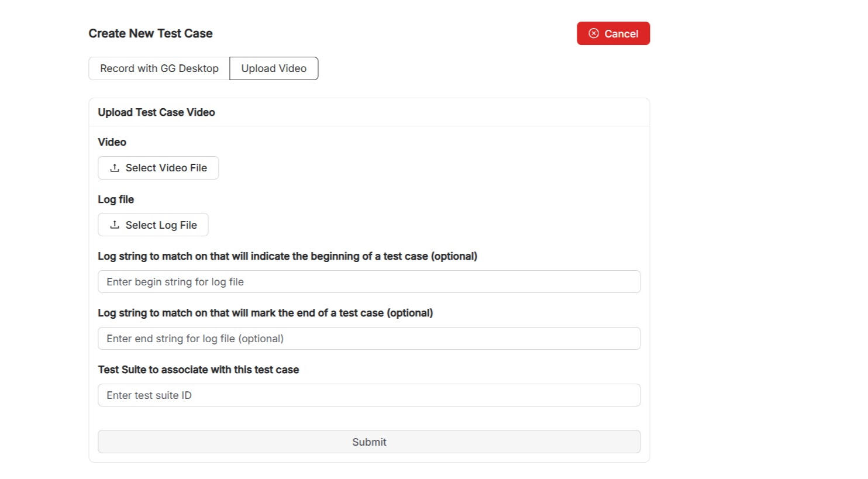The height and width of the screenshot is (479, 868).
Task: Cancel creating the new test case
Action: 613,33
